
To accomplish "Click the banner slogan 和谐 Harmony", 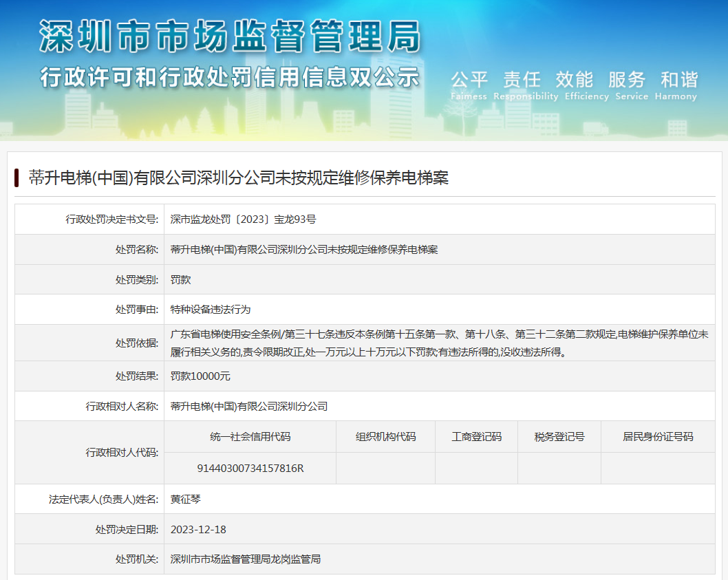I will [676, 85].
